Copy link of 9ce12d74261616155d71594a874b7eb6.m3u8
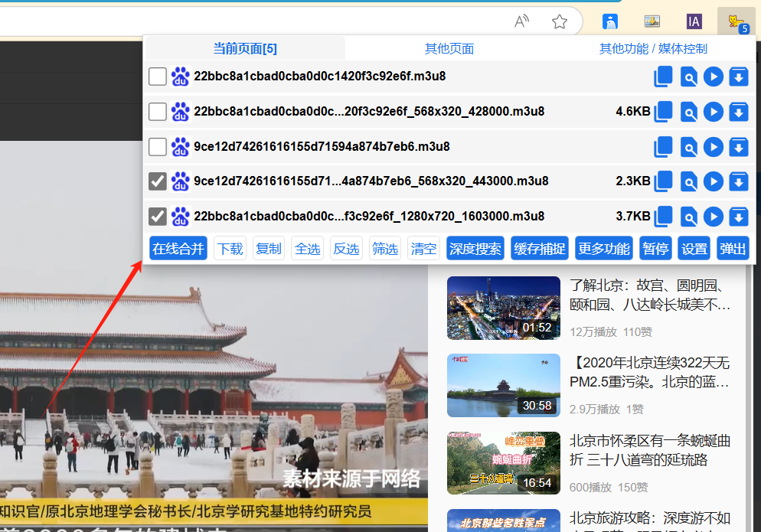This screenshot has width=761, height=532. [x=663, y=147]
